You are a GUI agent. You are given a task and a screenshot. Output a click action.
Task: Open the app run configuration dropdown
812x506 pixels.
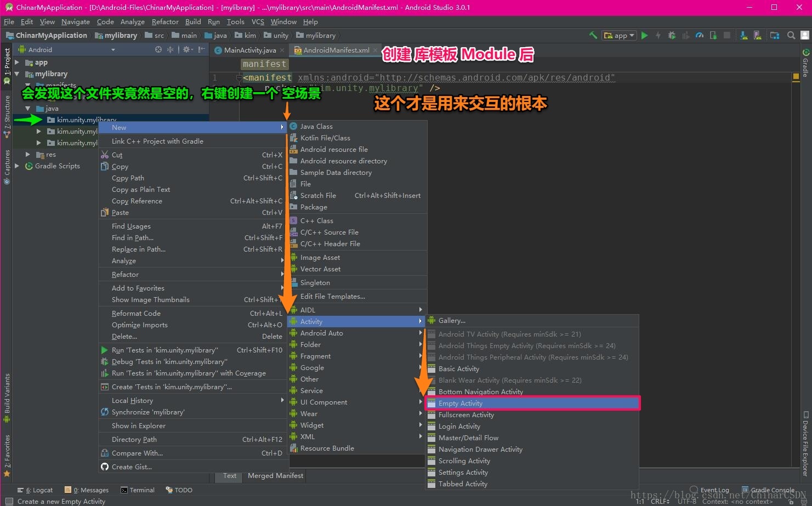619,35
